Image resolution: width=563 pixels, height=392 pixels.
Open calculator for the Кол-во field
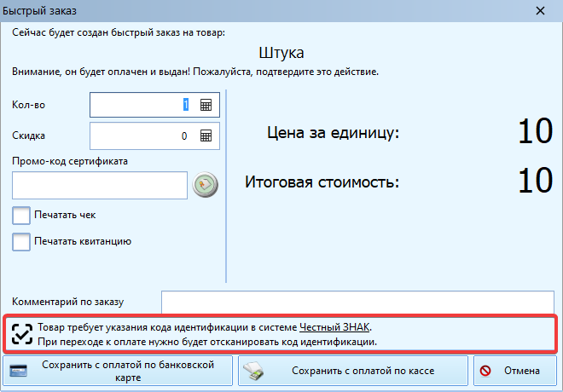[206, 105]
